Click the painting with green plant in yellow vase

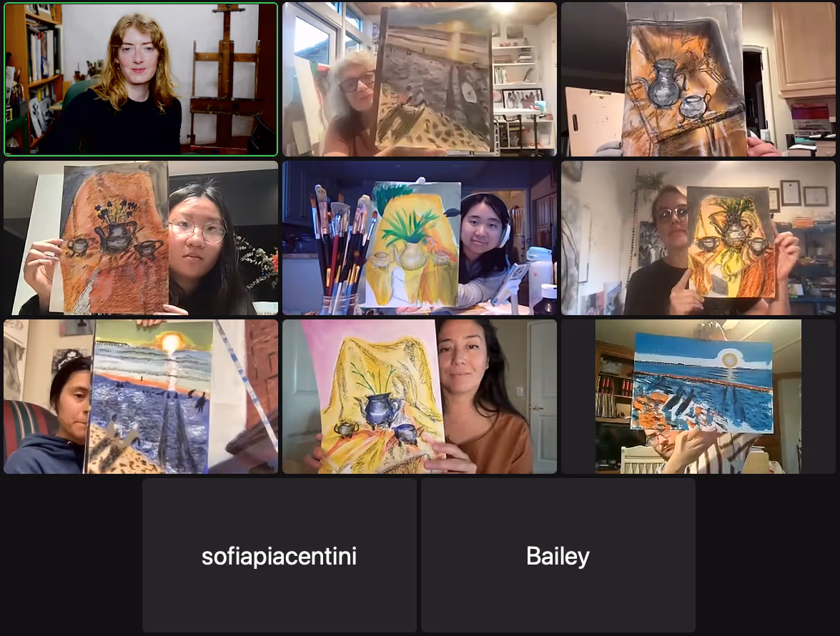[414, 244]
